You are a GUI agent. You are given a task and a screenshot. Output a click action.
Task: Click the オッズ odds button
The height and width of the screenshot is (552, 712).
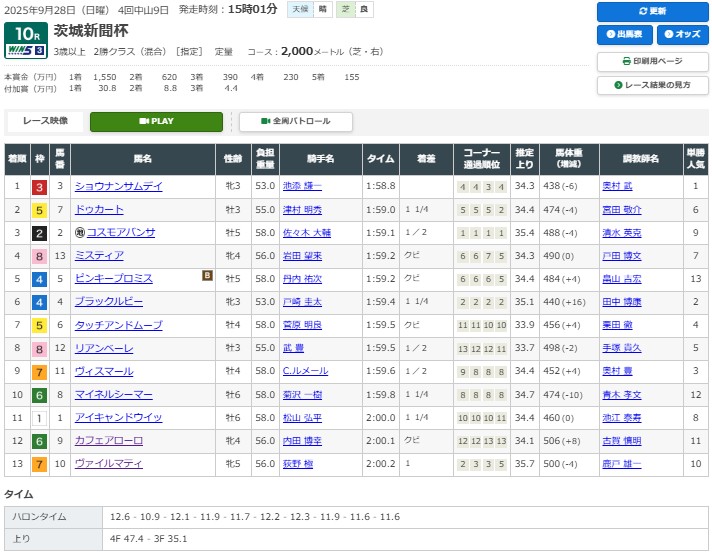pos(681,35)
